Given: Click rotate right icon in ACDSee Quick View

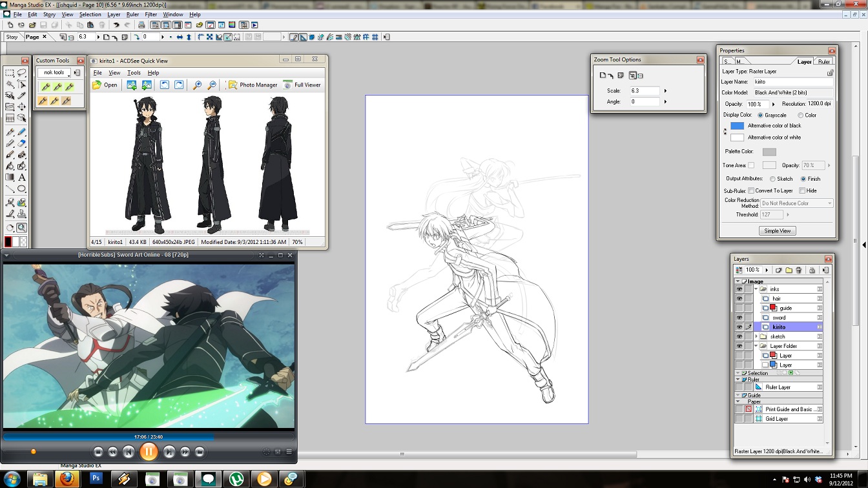Looking at the screenshot, I should pos(179,85).
